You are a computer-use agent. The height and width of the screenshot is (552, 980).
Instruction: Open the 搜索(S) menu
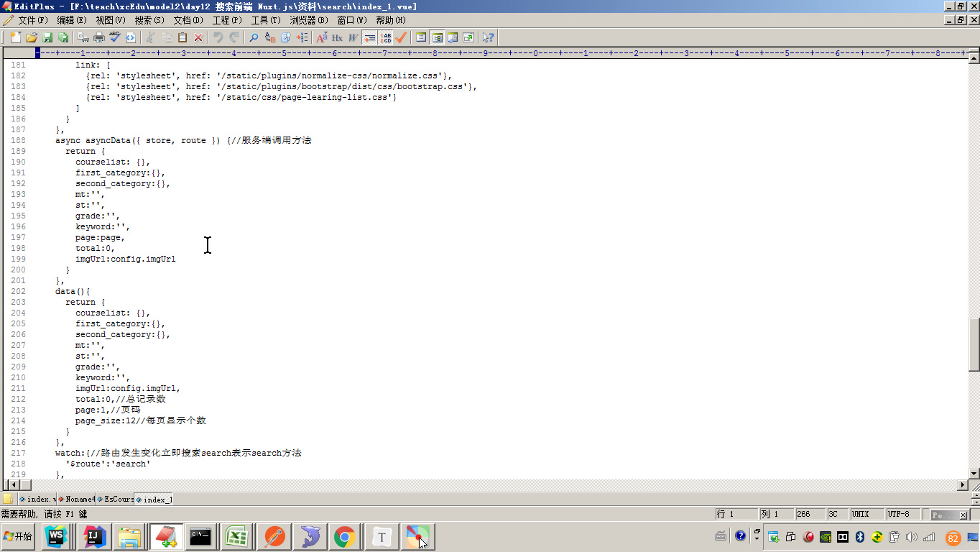tap(149, 20)
